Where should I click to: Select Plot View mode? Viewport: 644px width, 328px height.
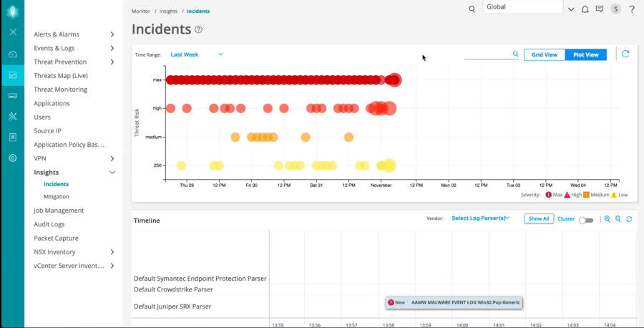[585, 54]
